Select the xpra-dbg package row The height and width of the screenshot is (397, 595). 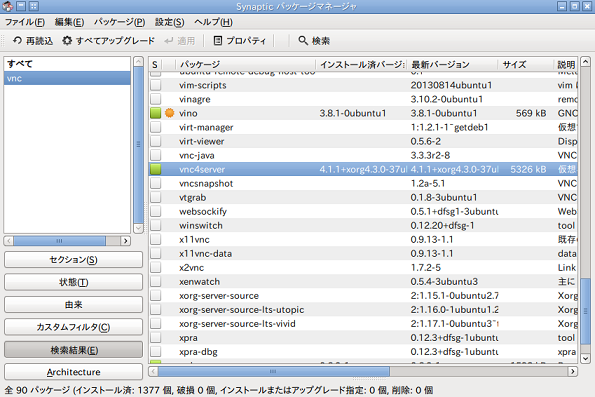[x=363, y=352]
